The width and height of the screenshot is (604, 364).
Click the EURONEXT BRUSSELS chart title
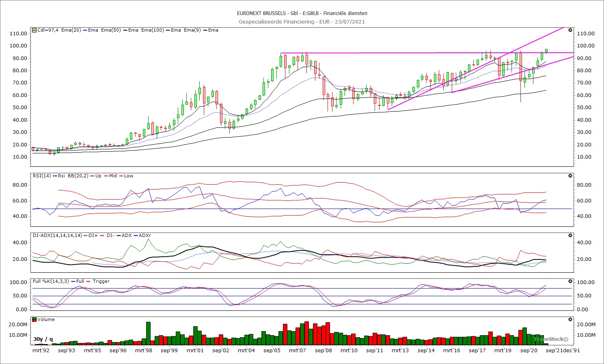tap(302, 13)
